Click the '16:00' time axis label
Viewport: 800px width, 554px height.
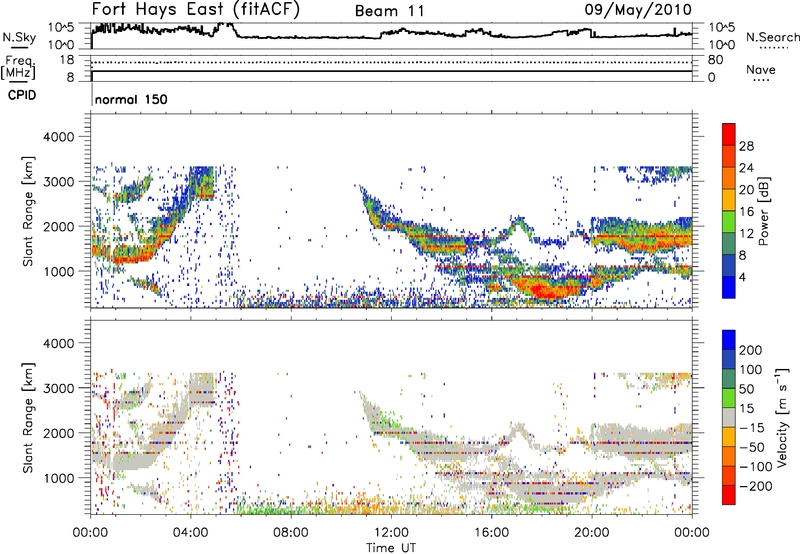(491, 533)
